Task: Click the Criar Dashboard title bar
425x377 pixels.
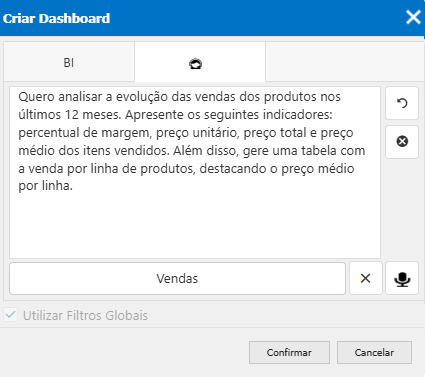Action: coord(200,18)
